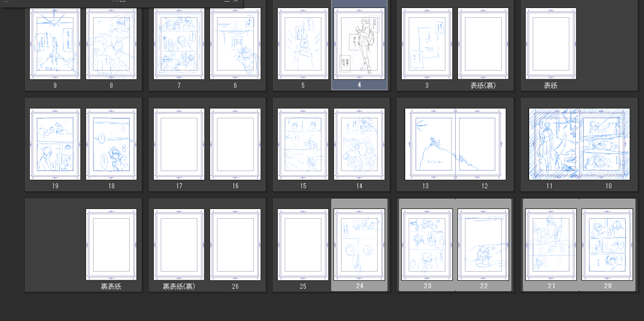Viewport: 644px width, 321px height.
Task: Select the 表紙(裏) page thumbnail
Action: click(x=483, y=44)
